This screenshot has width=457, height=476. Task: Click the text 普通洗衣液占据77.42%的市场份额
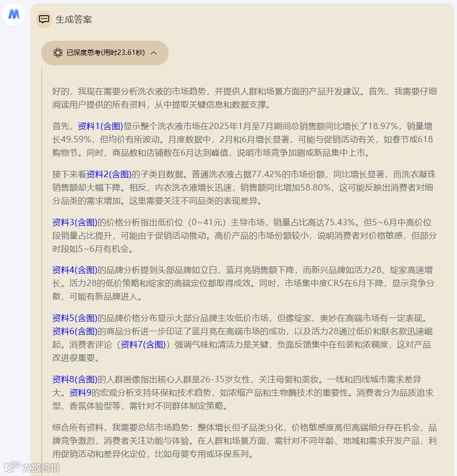click(258, 174)
